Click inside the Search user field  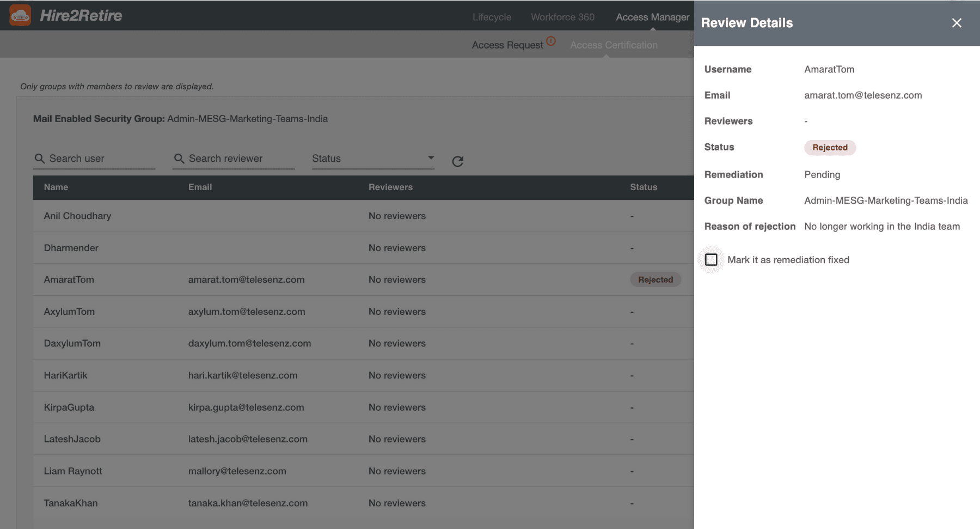(x=87, y=159)
